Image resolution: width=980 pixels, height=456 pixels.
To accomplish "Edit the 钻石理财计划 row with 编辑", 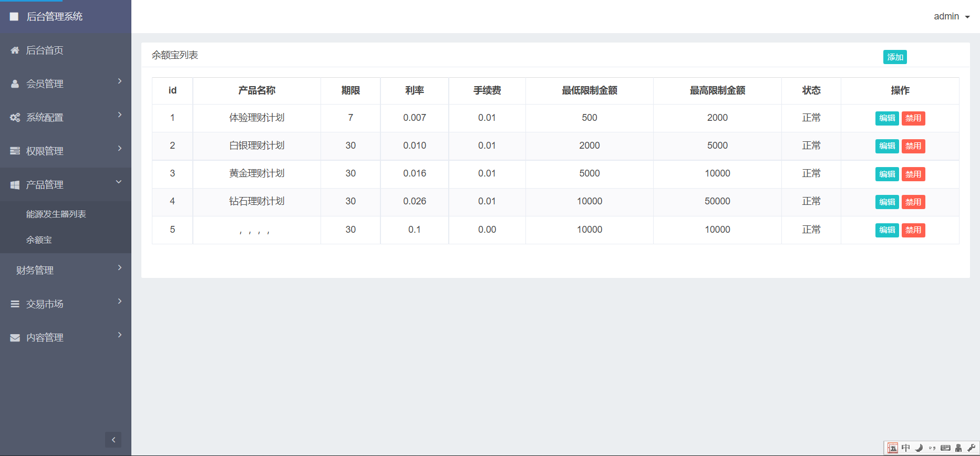I will pyautogui.click(x=887, y=202).
